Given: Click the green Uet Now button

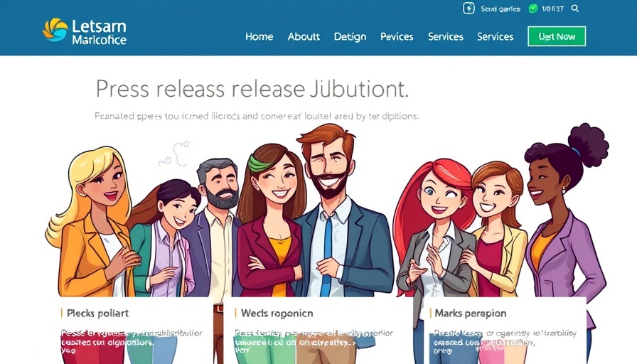Looking at the screenshot, I should pyautogui.click(x=557, y=36).
